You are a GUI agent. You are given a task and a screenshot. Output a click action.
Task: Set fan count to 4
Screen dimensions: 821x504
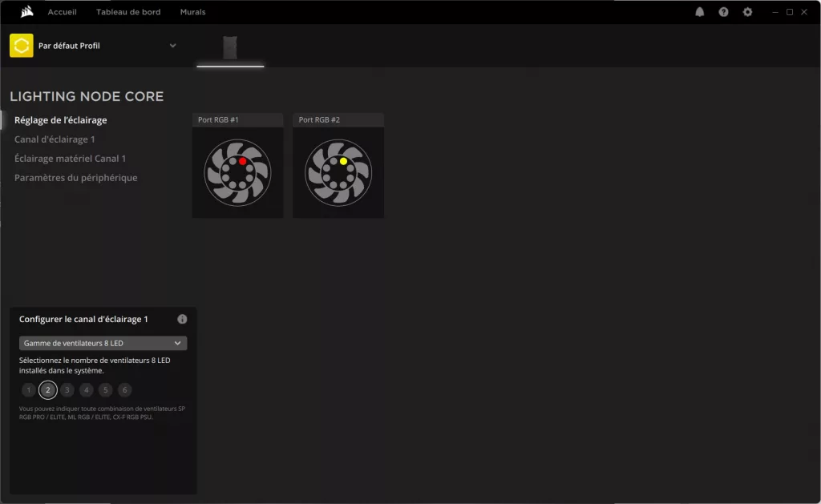(87, 390)
